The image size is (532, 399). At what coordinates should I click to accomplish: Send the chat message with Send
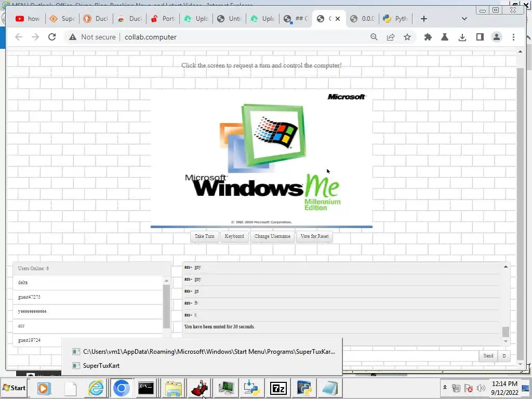[x=488, y=355]
